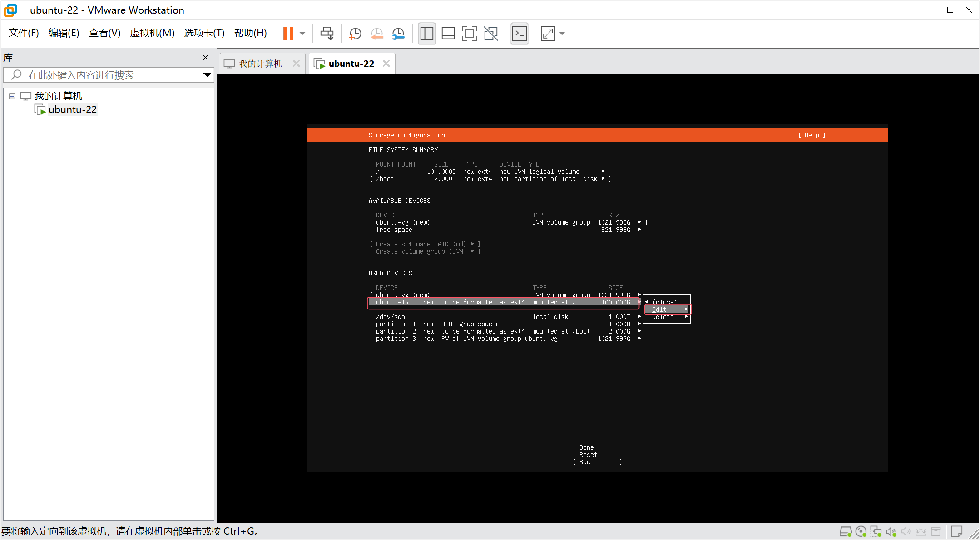Viewport: 980px width, 540px height.
Task: Click Create volume group (LVM)
Action: pos(425,251)
